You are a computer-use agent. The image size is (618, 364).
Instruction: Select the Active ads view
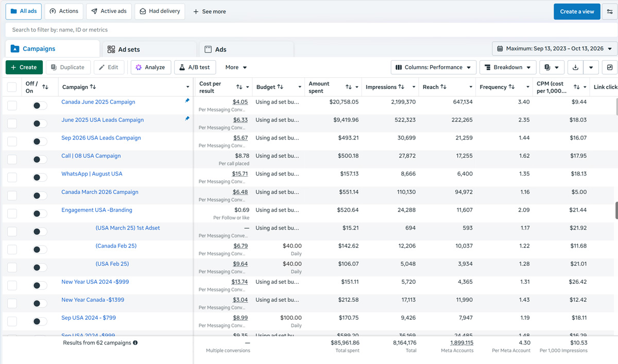coord(109,11)
